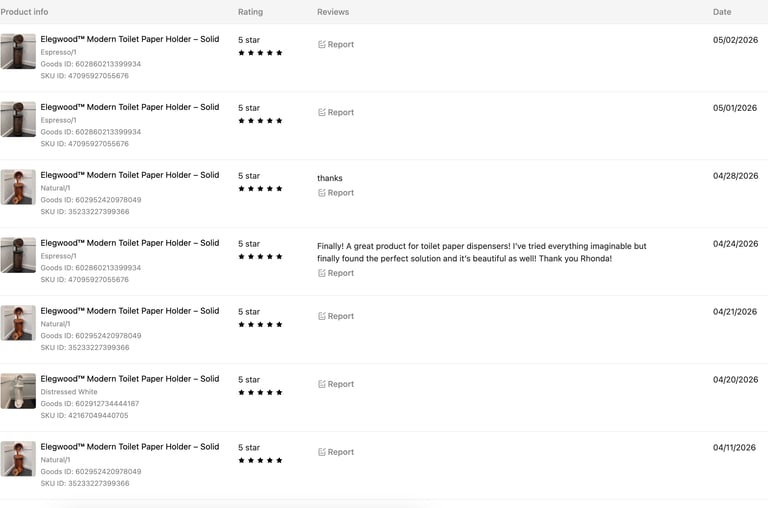Click the Date column header
Screen dimensions: 768x508
point(722,12)
